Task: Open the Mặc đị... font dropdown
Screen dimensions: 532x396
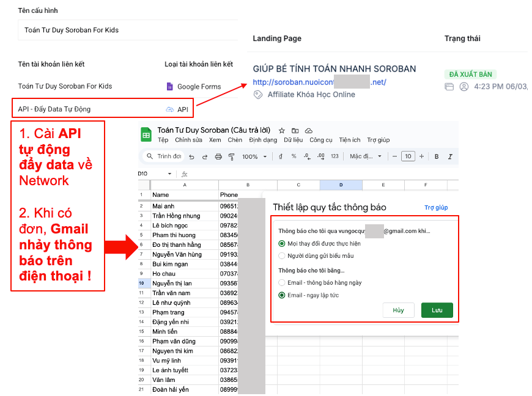Action: [x=366, y=156]
